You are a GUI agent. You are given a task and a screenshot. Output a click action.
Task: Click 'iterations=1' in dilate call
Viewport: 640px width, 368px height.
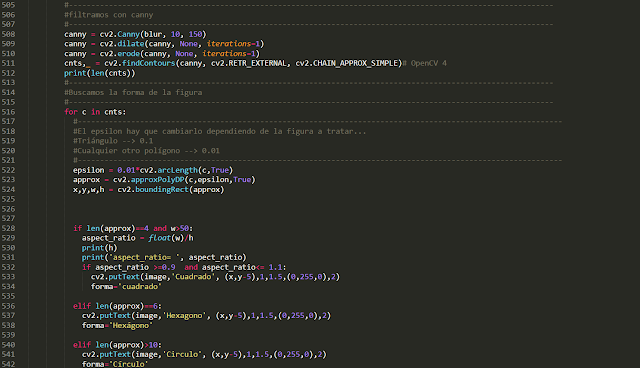click(233, 44)
